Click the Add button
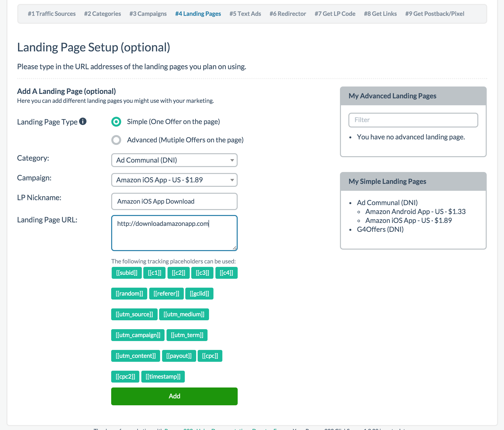 click(174, 396)
